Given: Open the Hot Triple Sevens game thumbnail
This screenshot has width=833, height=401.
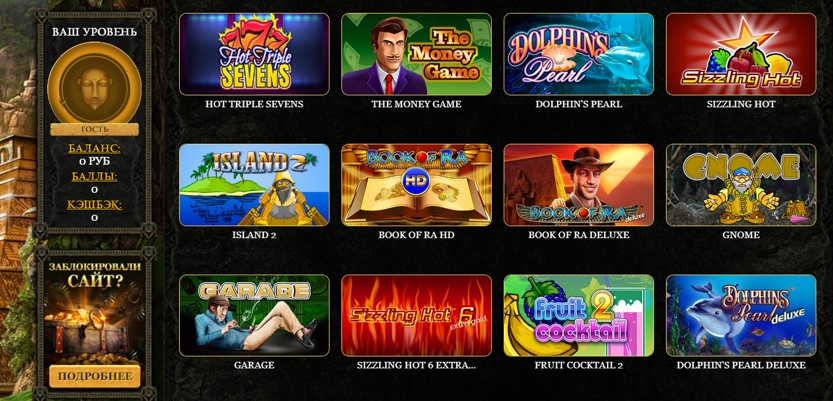Looking at the screenshot, I should [x=254, y=54].
